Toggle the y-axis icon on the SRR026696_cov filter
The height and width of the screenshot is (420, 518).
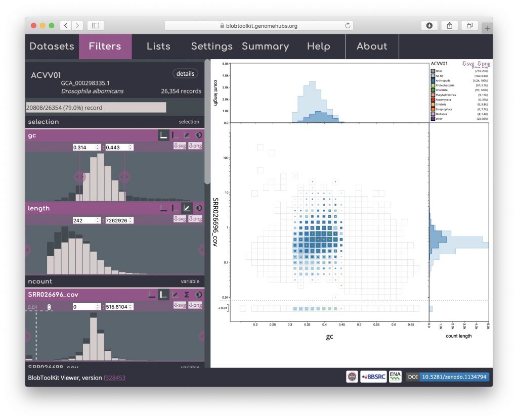163,294
